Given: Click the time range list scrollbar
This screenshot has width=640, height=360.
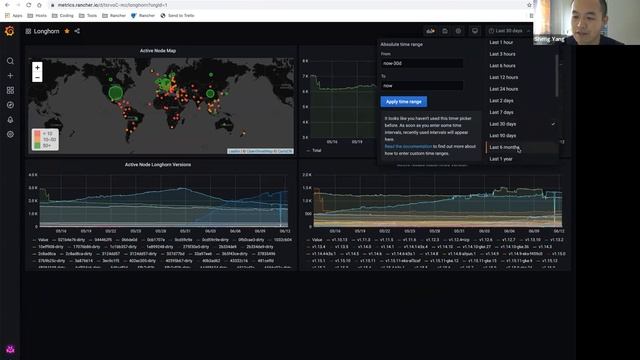Looking at the screenshot, I should pos(557,76).
